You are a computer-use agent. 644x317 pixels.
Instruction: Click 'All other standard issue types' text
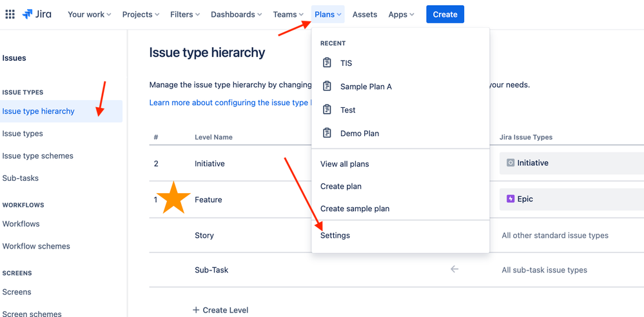(x=555, y=236)
